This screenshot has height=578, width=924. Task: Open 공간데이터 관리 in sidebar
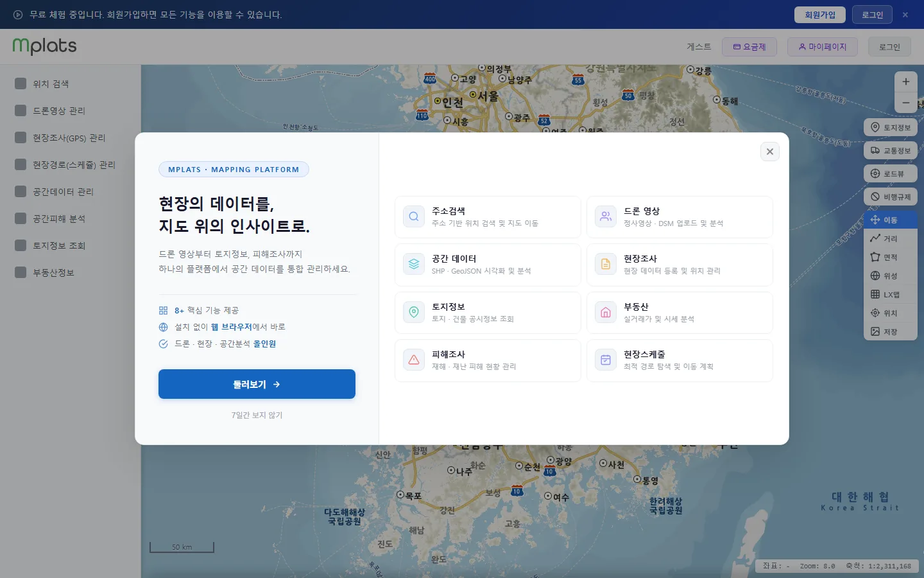[x=70, y=191]
